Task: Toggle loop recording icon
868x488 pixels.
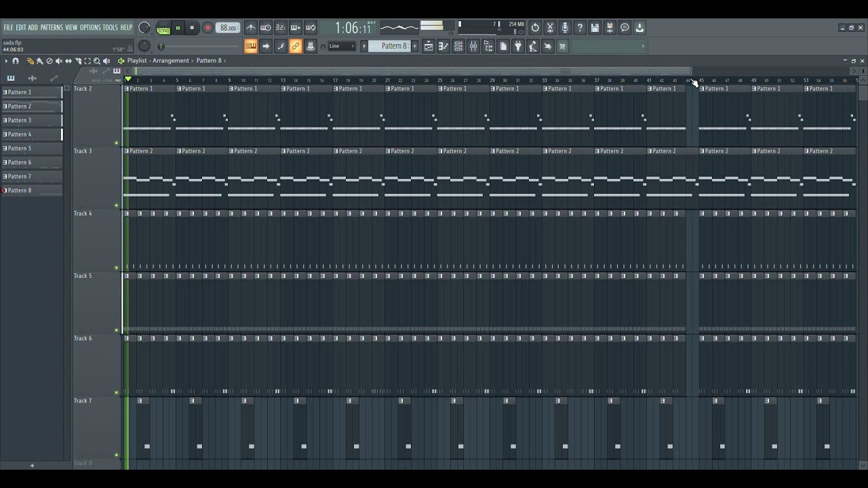Action: [x=311, y=28]
